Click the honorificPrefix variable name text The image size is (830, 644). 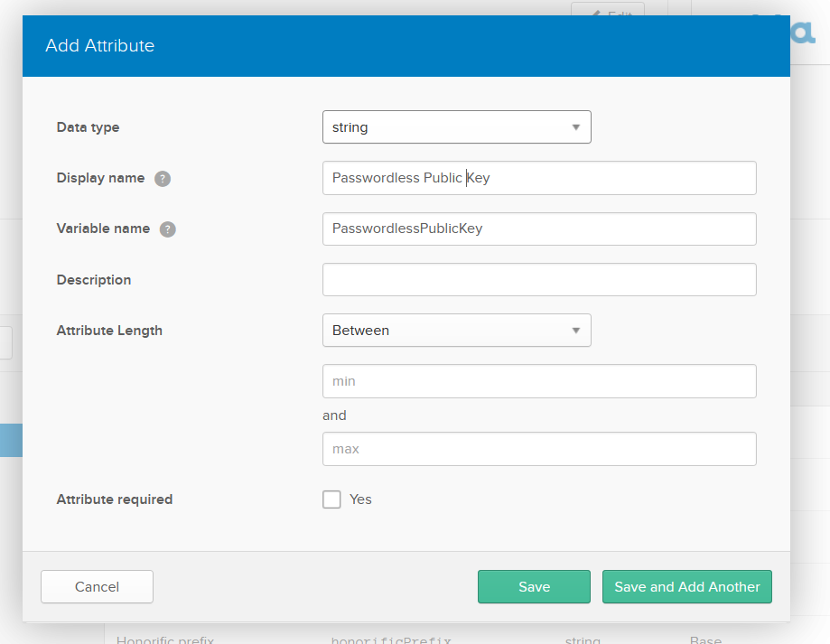coord(391,638)
